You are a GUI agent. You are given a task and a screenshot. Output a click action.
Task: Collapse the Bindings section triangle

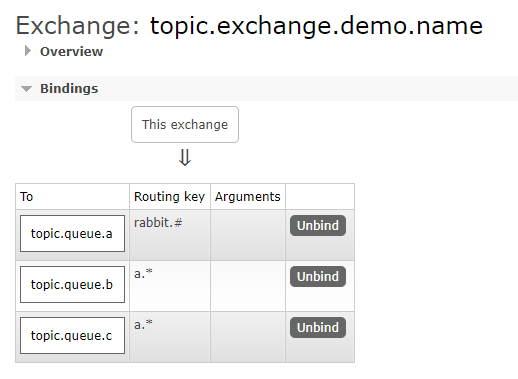click(26, 89)
